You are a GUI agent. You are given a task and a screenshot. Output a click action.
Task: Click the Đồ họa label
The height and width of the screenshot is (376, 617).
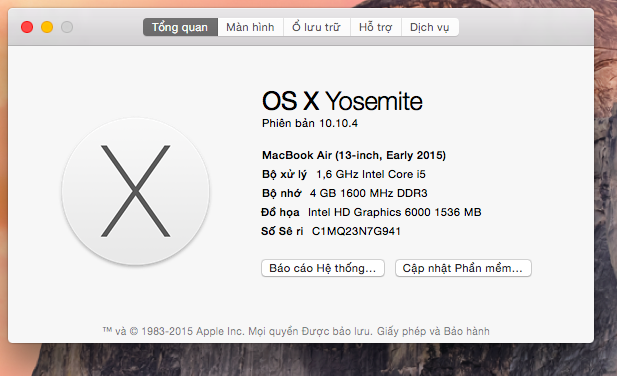tap(280, 212)
